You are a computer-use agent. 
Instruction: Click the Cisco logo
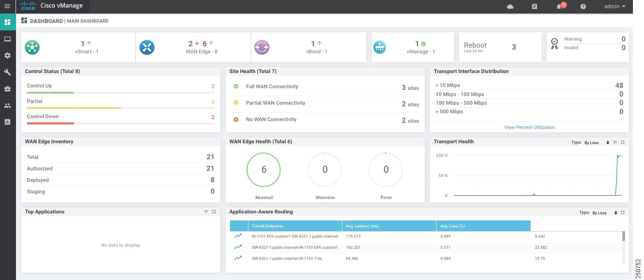[x=28, y=6]
